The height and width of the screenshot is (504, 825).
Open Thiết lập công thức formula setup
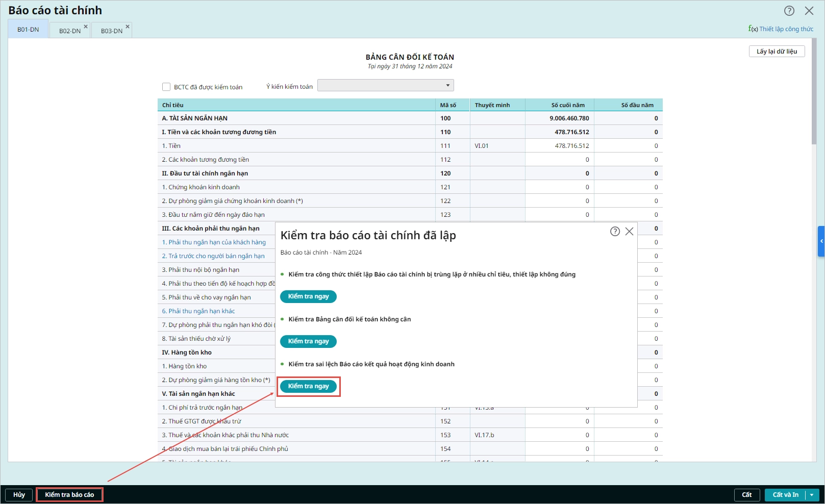coord(781,29)
